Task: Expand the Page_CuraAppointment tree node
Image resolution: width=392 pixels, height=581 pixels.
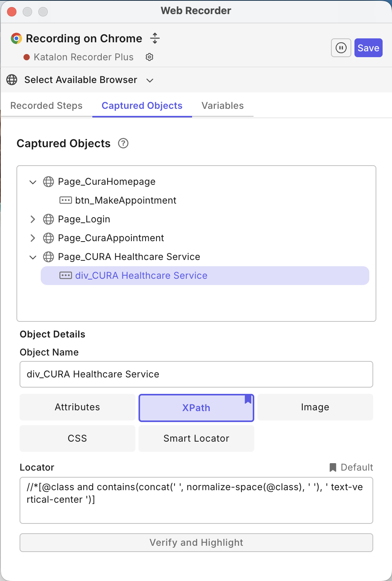Action: pos(33,238)
